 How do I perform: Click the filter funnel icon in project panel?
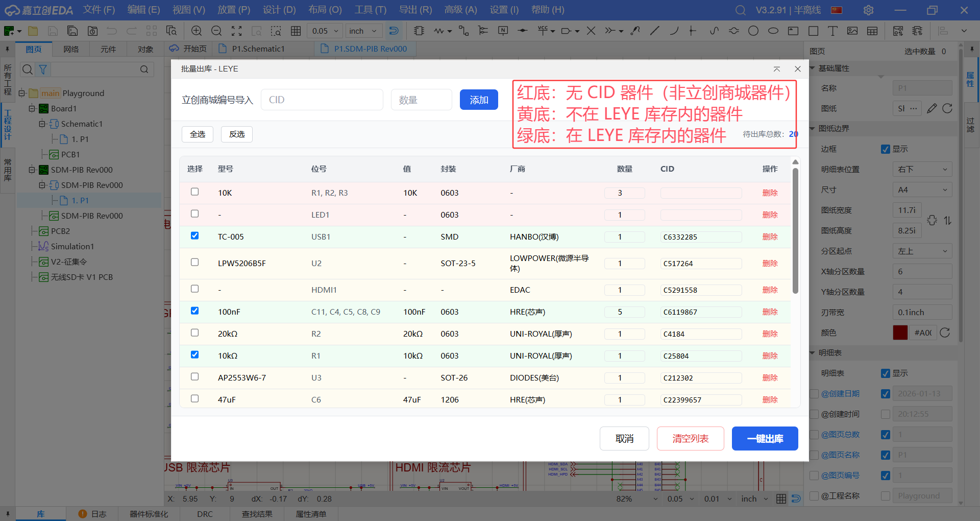click(x=43, y=69)
